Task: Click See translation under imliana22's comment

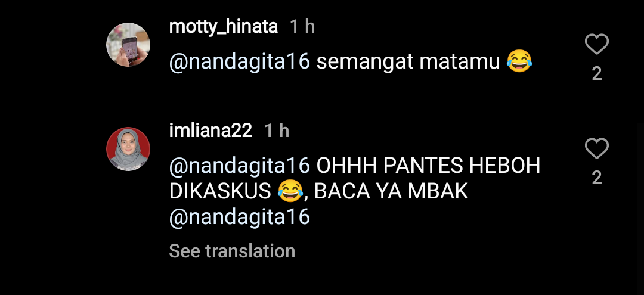Action: coord(232,251)
